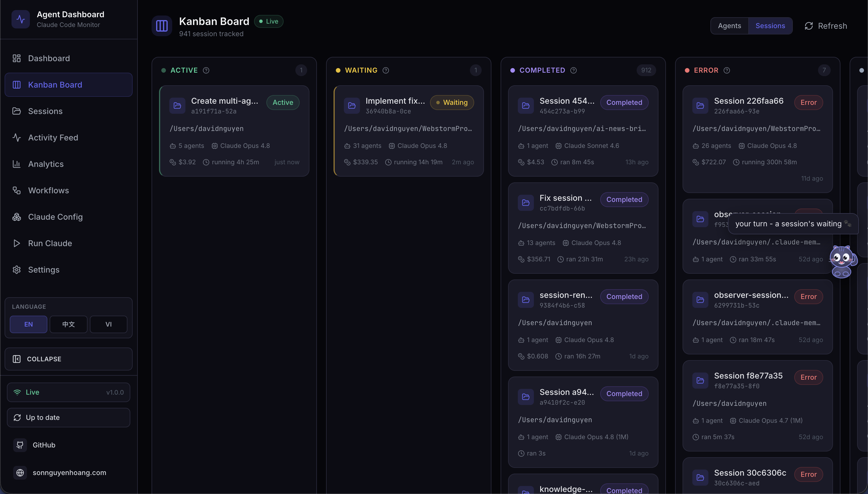Click the Live badge next to title
868x494 pixels.
(269, 21)
